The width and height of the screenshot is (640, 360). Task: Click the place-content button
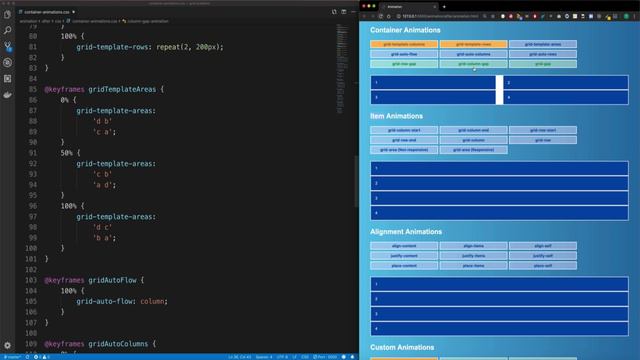tap(404, 265)
